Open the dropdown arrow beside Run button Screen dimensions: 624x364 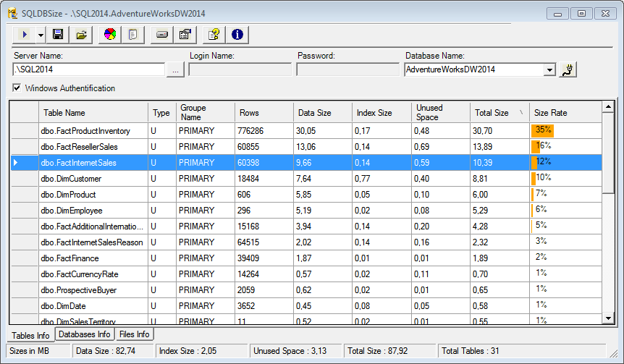pos(41,34)
